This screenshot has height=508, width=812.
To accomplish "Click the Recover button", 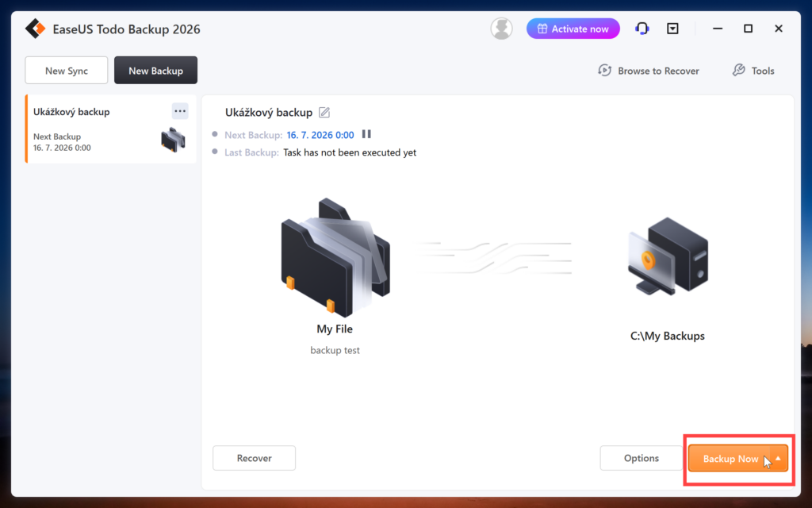I will [255, 458].
